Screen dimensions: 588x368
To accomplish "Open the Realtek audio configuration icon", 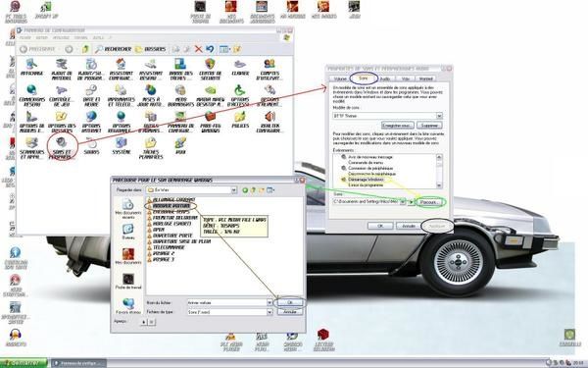I will point(269,122).
